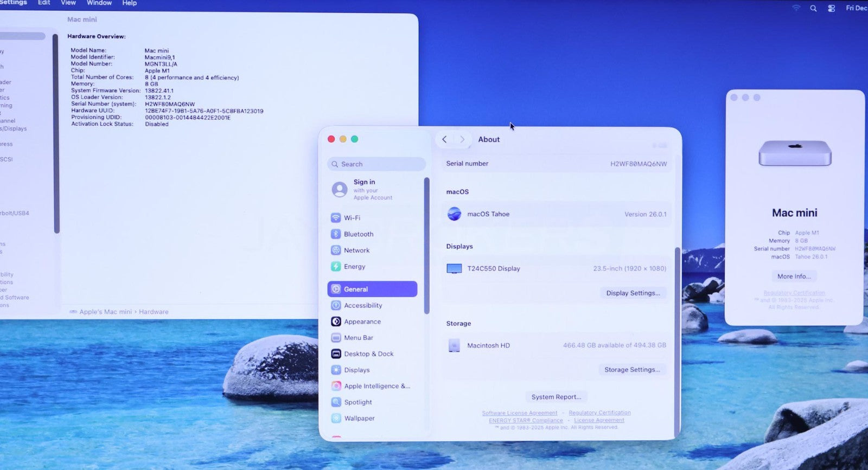Open Control Center in the menu bar
This screenshot has height=470, width=868.
[x=831, y=8]
